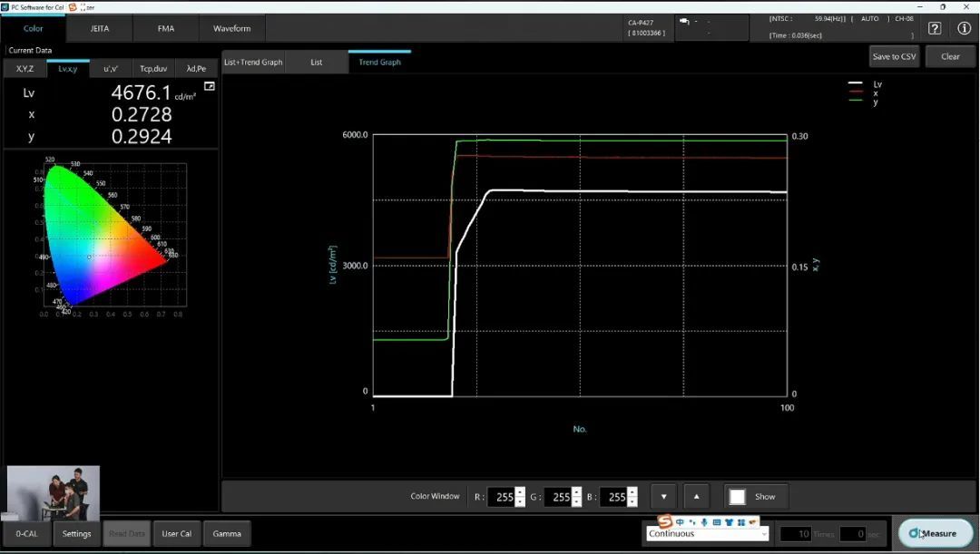
Task: Click the webcam video thumbnail
Action: [x=54, y=492]
